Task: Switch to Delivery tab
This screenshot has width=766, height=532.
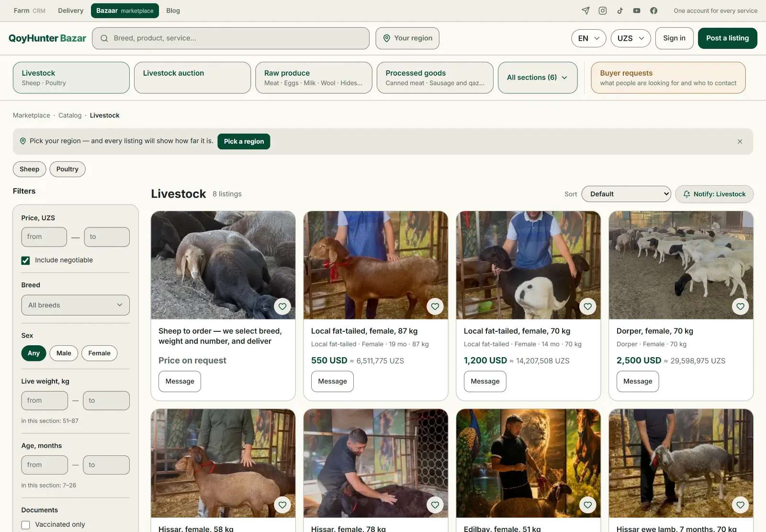Action: 71,11
